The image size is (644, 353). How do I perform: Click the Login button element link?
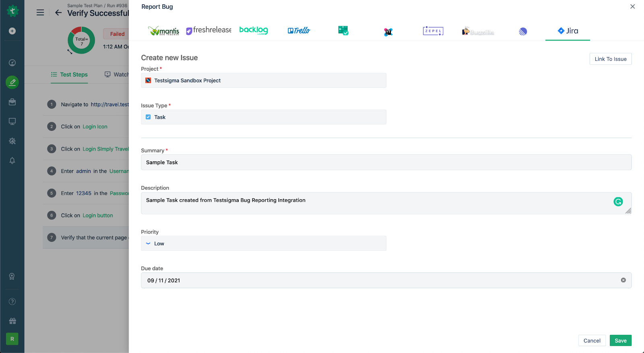click(98, 215)
